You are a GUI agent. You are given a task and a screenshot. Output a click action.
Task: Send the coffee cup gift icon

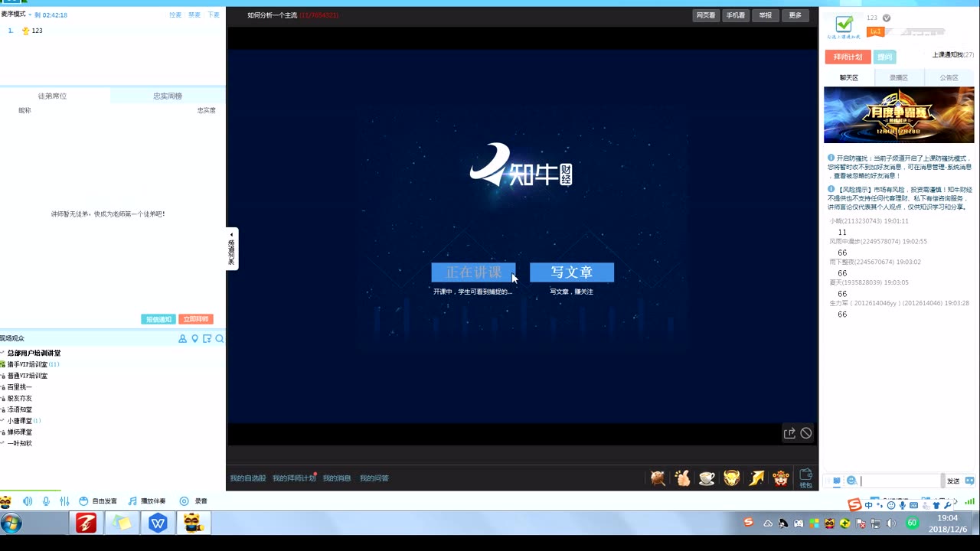[x=707, y=478]
